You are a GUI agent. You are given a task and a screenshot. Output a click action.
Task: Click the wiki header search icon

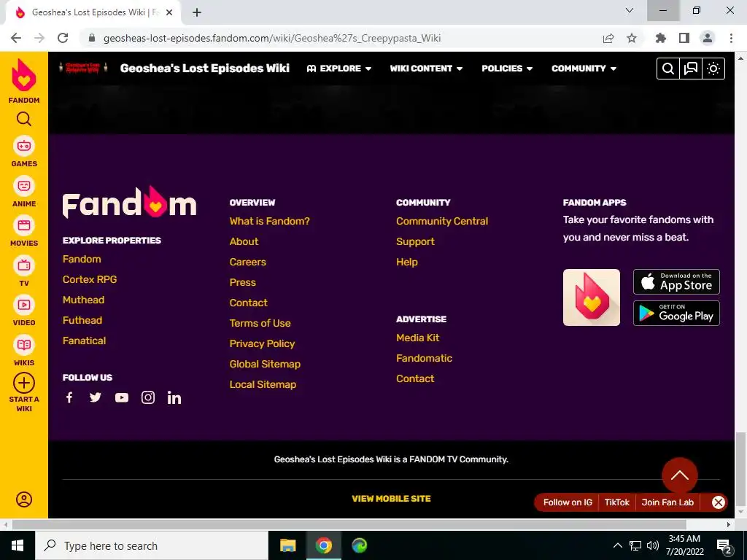[x=668, y=69]
